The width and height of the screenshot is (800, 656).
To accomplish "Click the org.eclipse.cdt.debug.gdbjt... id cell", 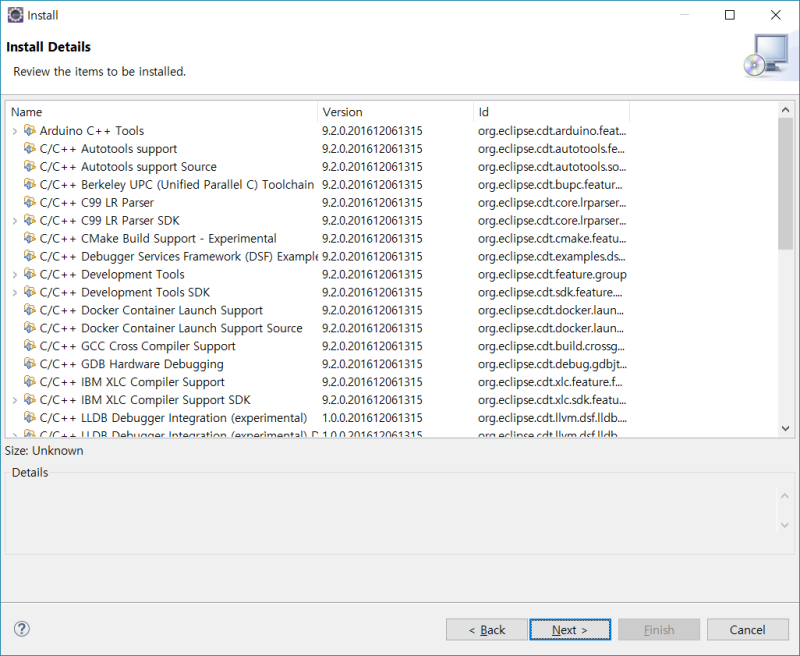I will click(552, 364).
